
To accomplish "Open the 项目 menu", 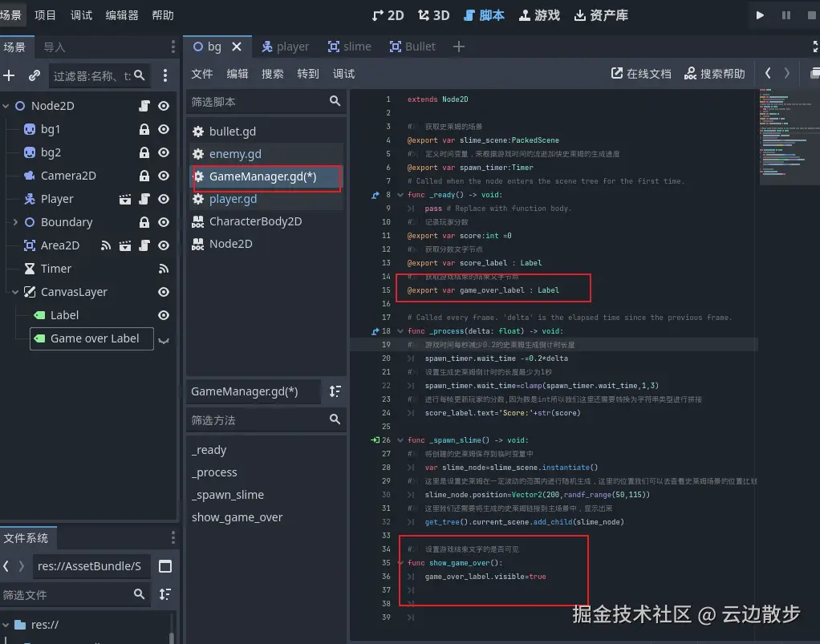I will click(x=45, y=15).
